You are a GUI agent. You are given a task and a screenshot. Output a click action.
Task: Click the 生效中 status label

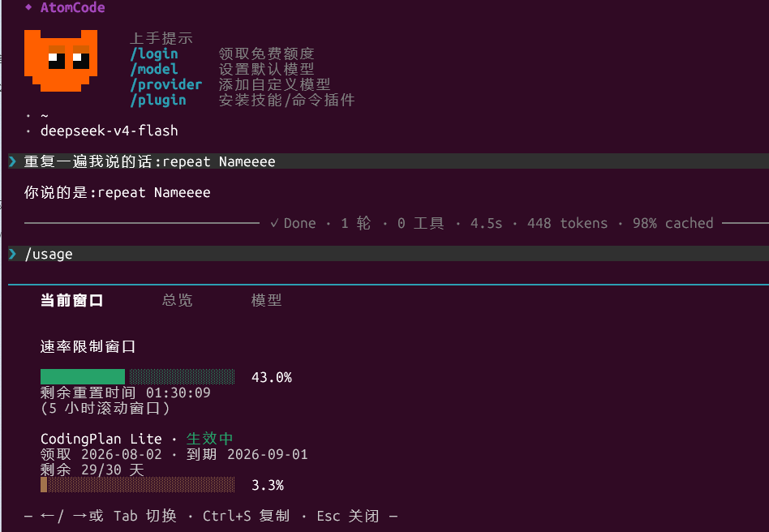pyautogui.click(x=209, y=439)
